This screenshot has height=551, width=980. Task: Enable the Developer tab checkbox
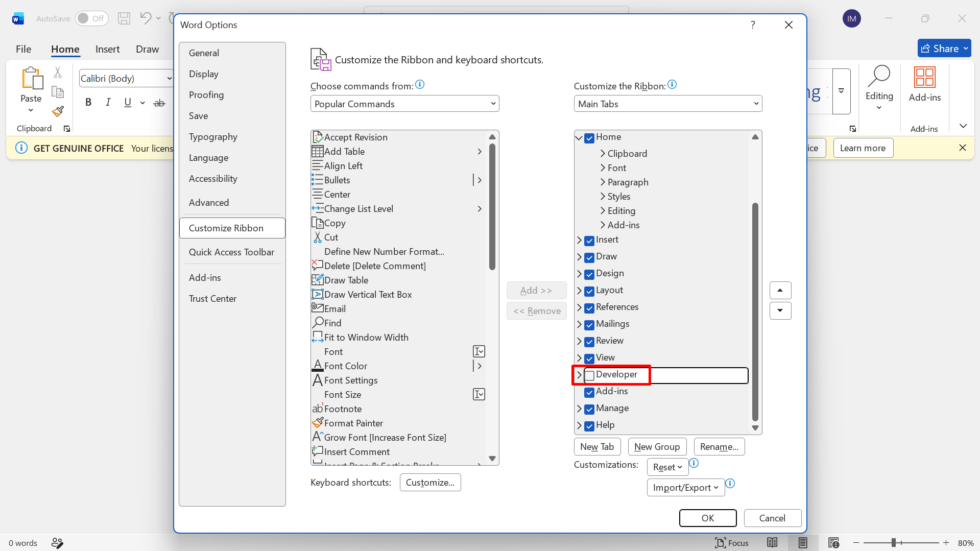589,376
